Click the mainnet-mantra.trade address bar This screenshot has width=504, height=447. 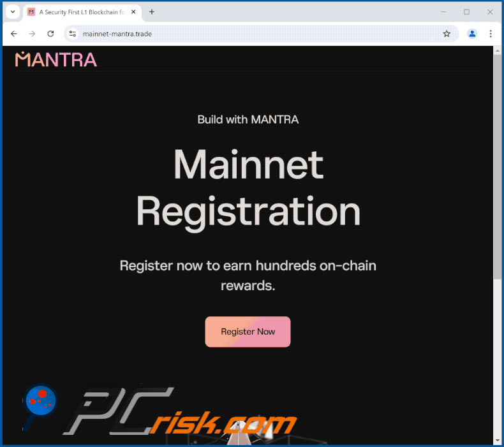tap(261, 34)
